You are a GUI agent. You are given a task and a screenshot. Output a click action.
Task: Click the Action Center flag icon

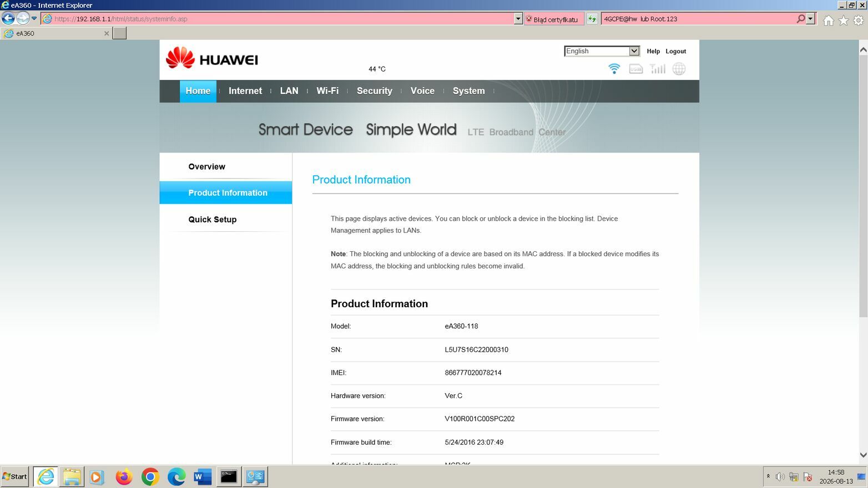(x=808, y=477)
